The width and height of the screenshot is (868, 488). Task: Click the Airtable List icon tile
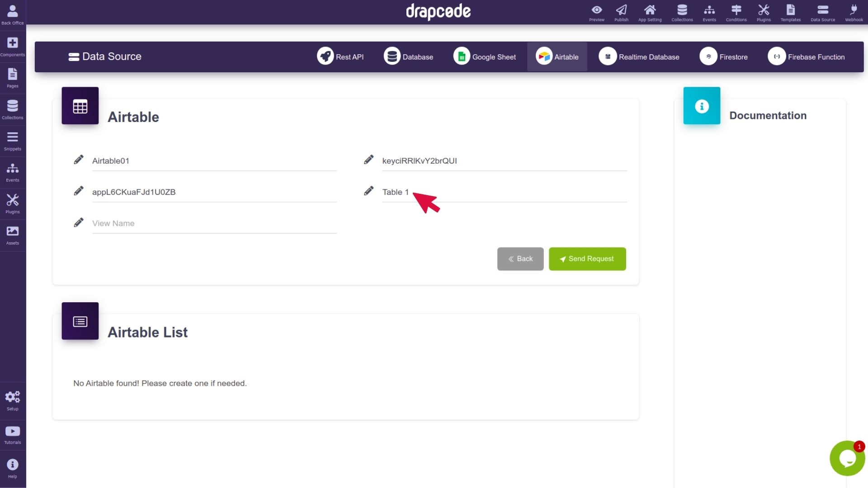[x=80, y=321]
